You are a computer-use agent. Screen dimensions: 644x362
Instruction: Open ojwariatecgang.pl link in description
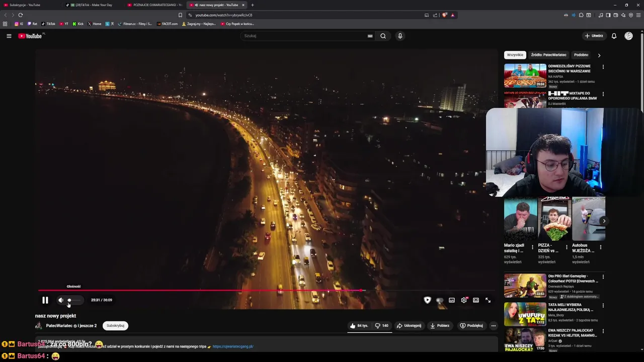(x=233, y=346)
